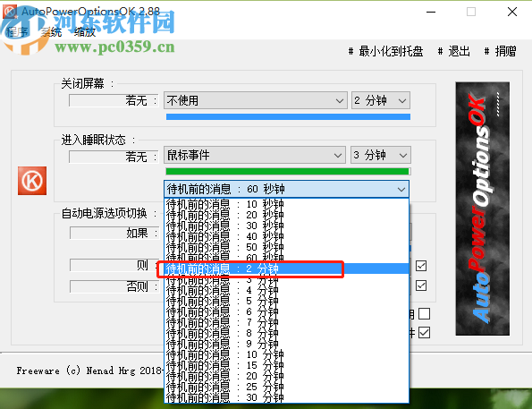Select 待机前的消息 : 15 分钟 option
This screenshot has width=532, height=409.
point(287,365)
